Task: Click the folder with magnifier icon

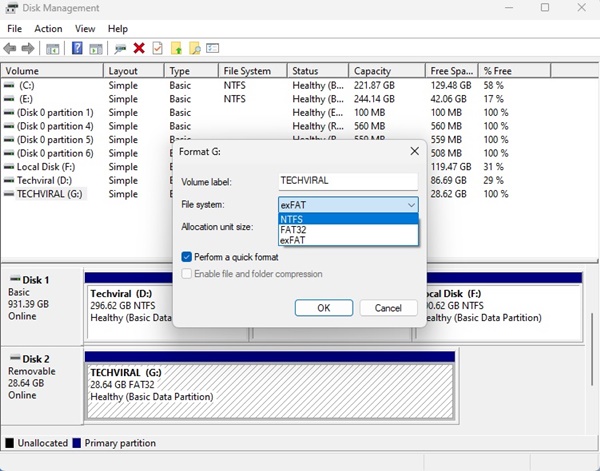Action: [x=194, y=48]
